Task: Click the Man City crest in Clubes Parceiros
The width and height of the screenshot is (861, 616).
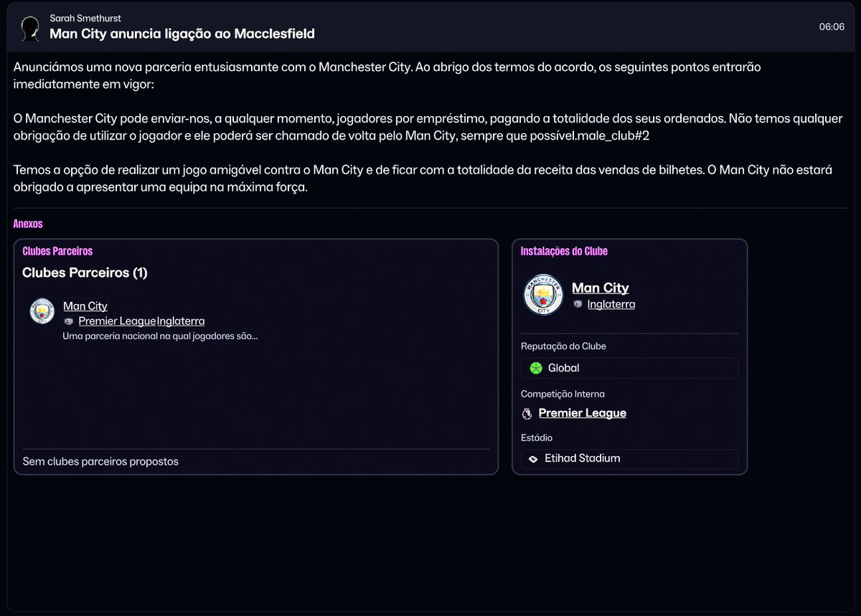Action: click(x=42, y=312)
